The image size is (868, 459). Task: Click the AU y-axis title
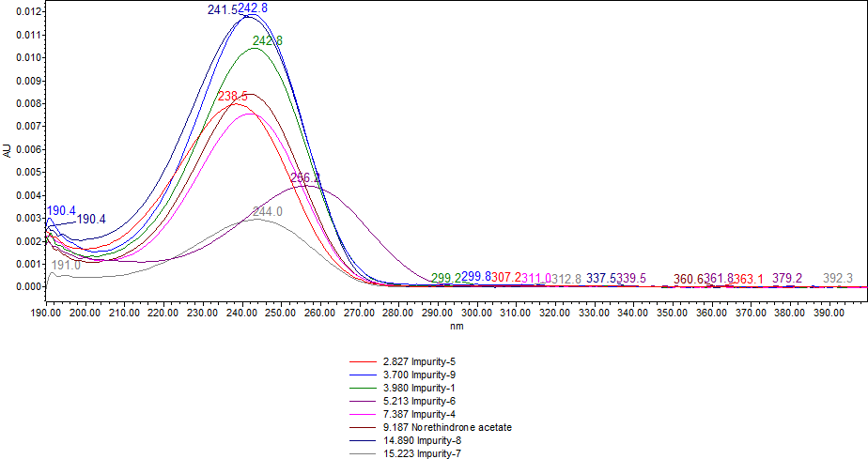tap(8, 150)
